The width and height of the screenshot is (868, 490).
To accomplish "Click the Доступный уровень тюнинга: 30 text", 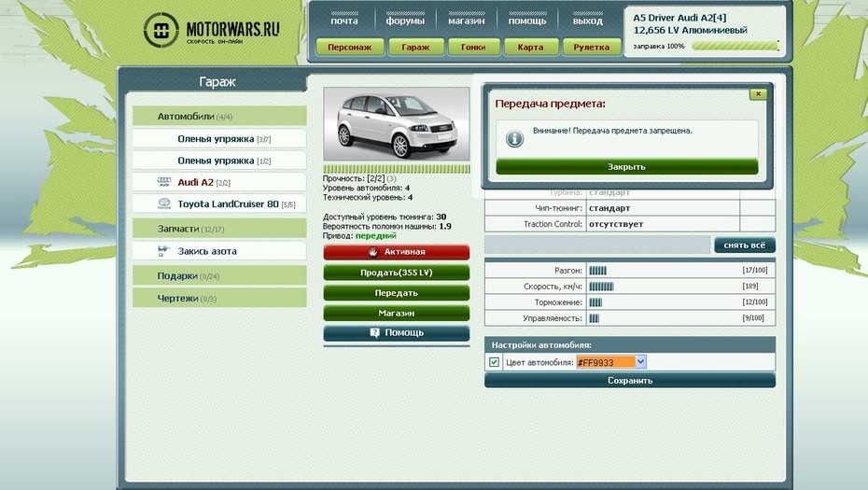I will click(385, 217).
